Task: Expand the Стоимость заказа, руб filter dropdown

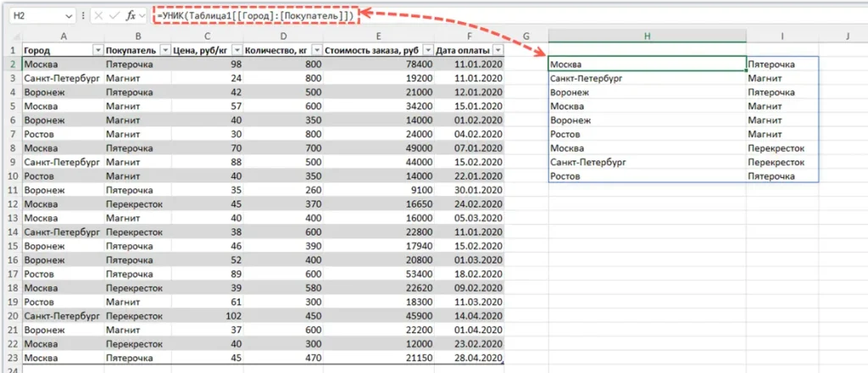Action: (x=428, y=50)
